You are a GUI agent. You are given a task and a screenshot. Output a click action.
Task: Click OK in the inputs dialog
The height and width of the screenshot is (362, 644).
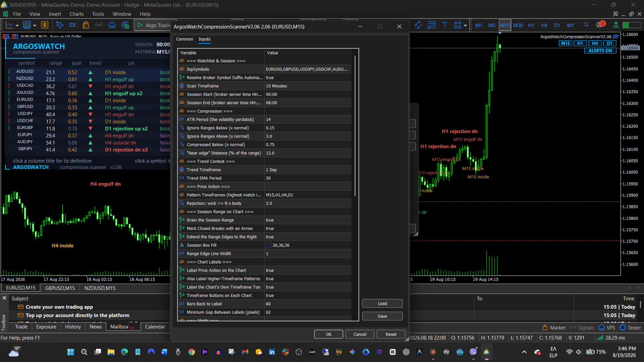click(329, 334)
